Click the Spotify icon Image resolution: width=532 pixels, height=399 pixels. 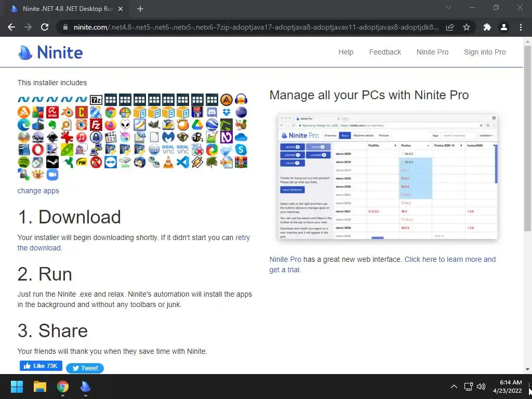click(x=24, y=162)
